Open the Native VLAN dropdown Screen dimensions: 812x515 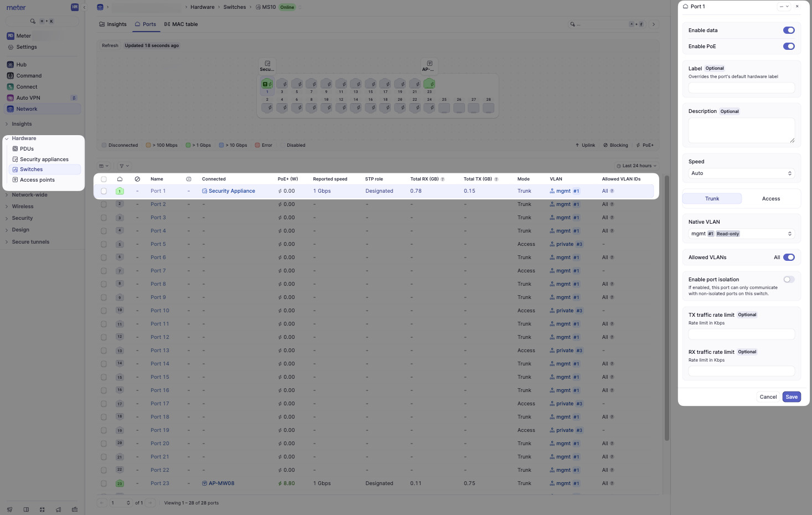[x=741, y=233]
